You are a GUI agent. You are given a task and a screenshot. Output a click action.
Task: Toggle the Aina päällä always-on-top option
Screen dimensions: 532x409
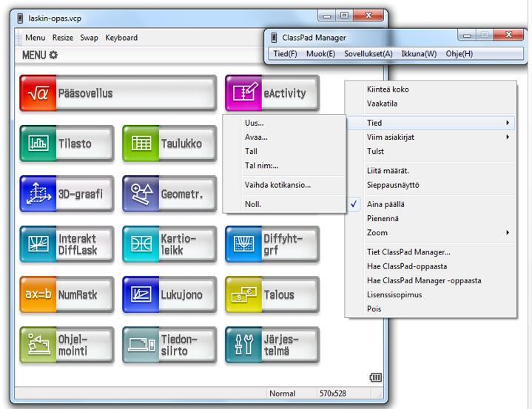pos(431,204)
